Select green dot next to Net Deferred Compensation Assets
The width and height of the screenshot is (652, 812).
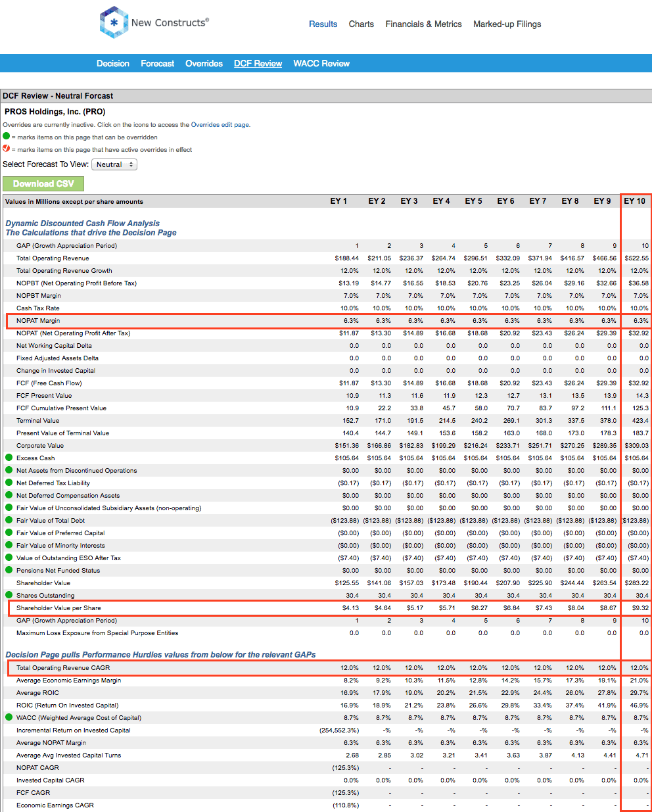pos(9,495)
